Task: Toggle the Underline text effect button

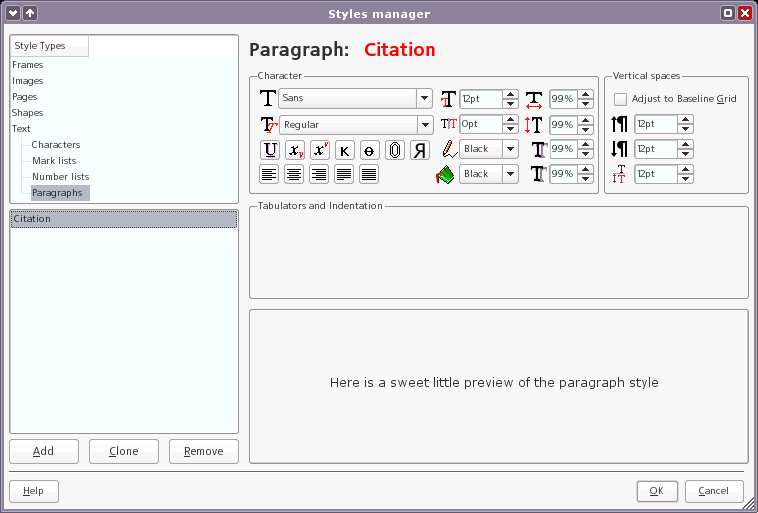Action: point(270,150)
